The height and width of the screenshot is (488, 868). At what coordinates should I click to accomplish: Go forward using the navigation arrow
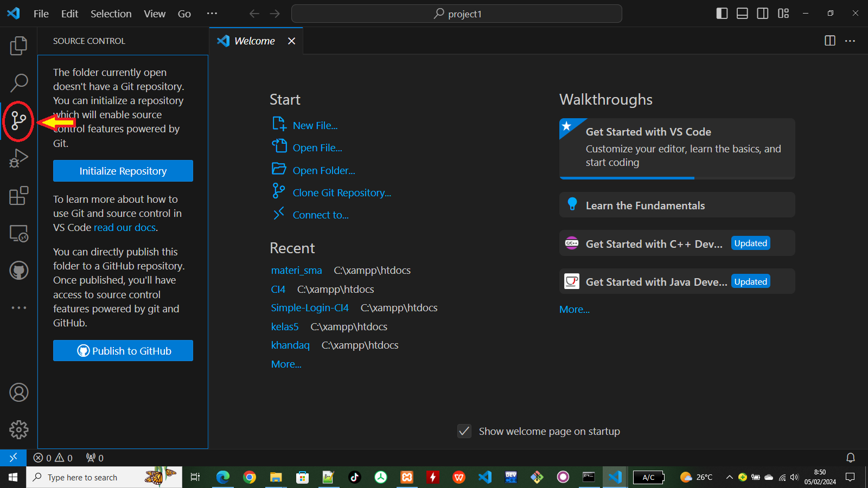click(275, 14)
